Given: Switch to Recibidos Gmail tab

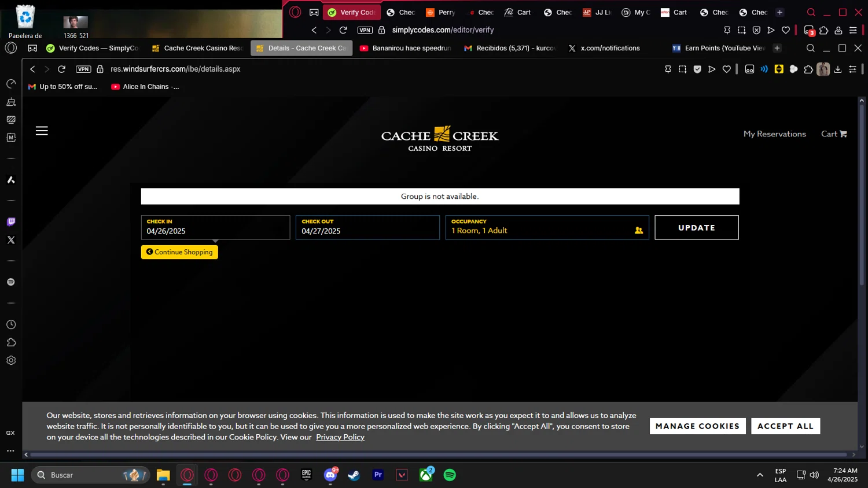Looking at the screenshot, I should pyautogui.click(x=509, y=48).
